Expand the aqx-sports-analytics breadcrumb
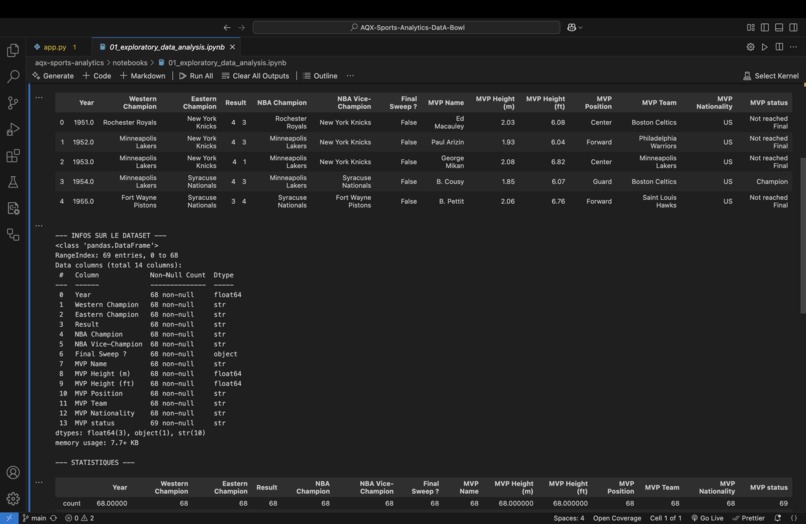 coord(69,62)
